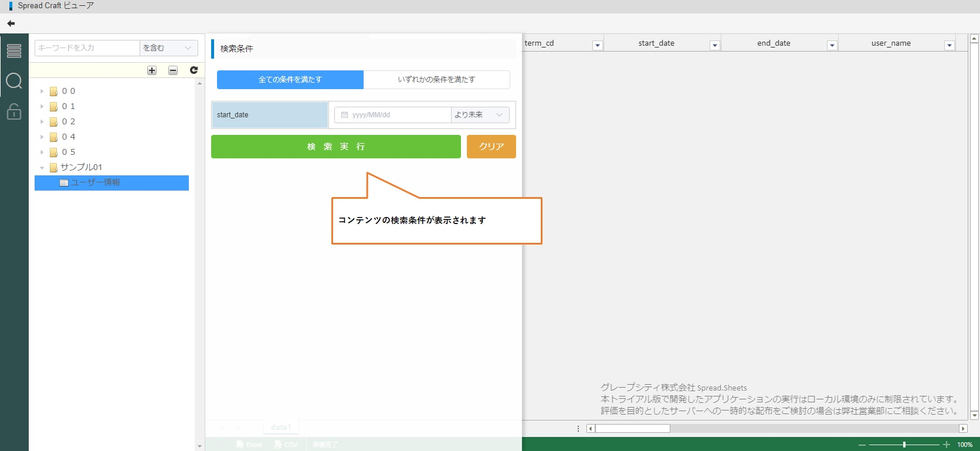Select 全ての条件を満たす option
The image size is (980, 451).
click(290, 80)
